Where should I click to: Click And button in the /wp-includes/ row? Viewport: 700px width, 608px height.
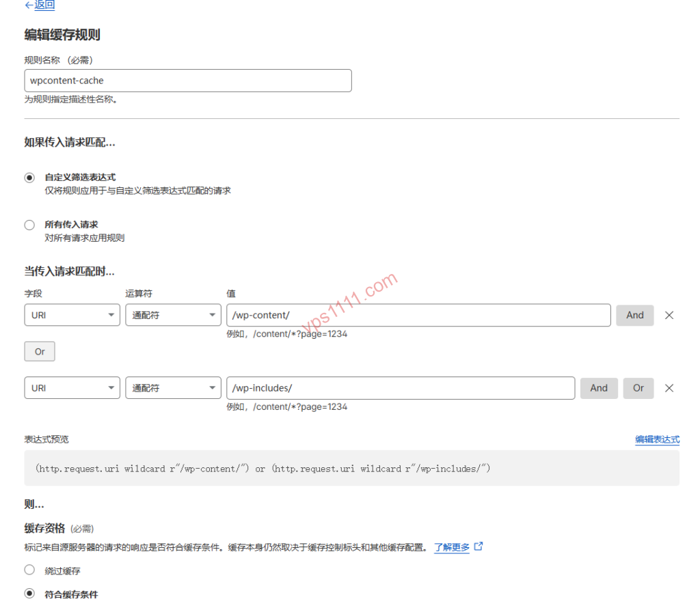click(x=599, y=388)
